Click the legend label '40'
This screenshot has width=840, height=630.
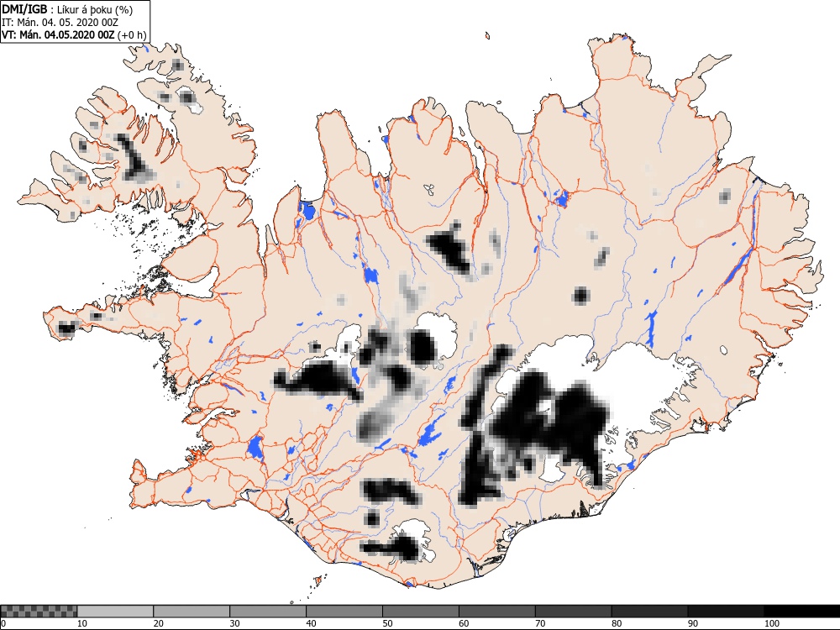coord(312,623)
